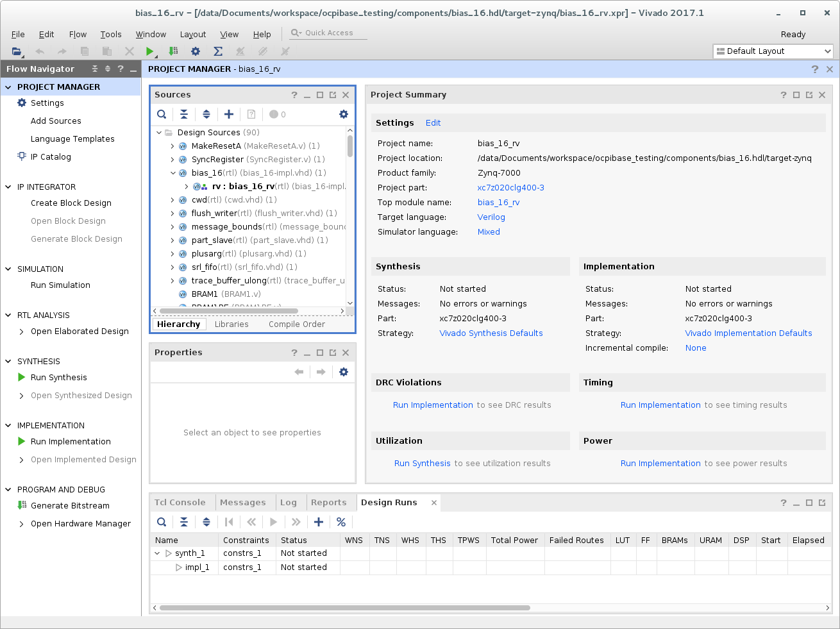Open the Default Layout dropdown

773,51
